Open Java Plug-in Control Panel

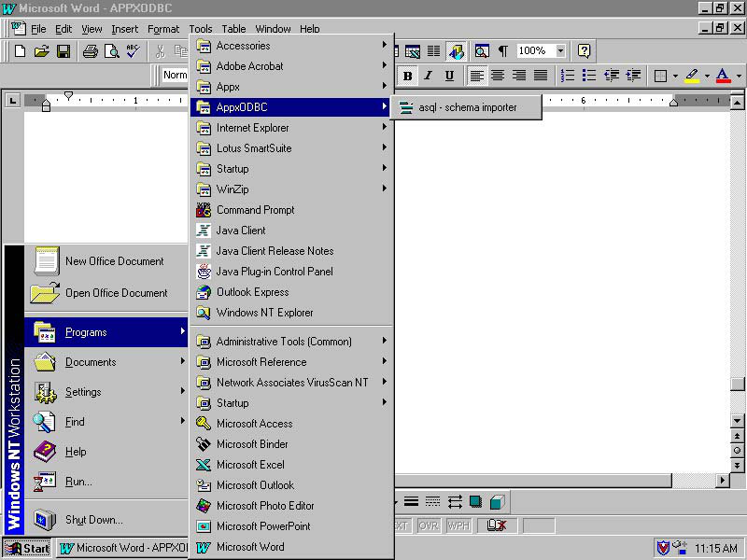click(291, 272)
